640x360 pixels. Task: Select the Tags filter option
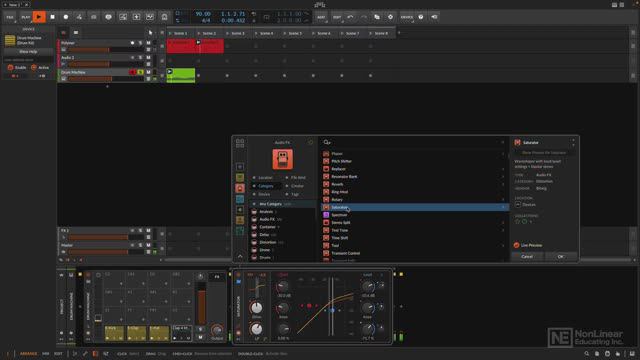click(x=295, y=194)
